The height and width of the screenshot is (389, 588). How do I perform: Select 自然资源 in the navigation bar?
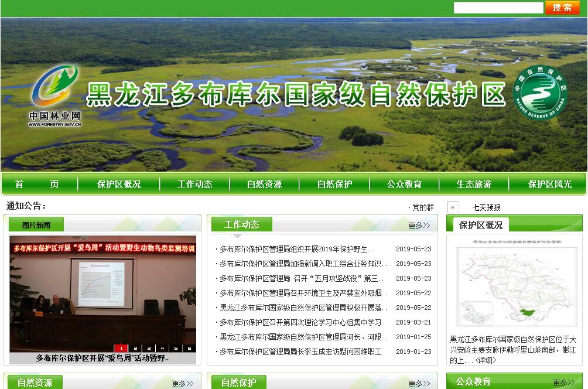point(264,184)
